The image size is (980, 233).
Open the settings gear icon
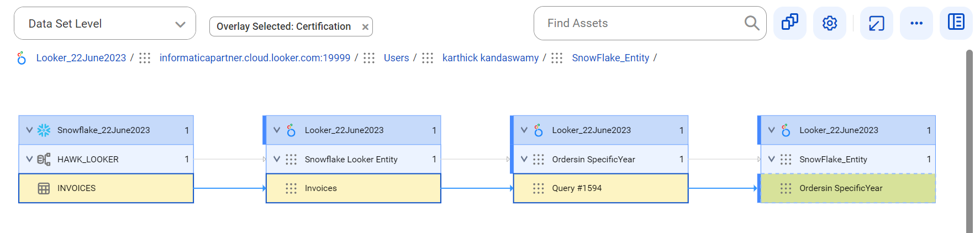[x=830, y=23]
